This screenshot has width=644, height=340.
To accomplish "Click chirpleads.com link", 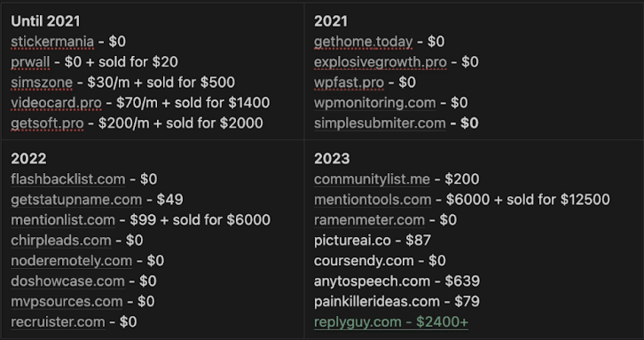I will pyautogui.click(x=61, y=241).
